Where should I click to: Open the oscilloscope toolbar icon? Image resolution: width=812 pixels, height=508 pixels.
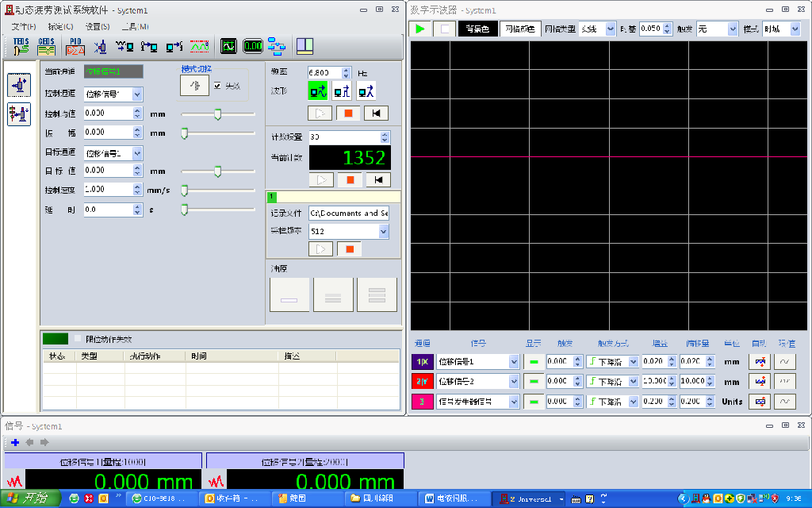coord(228,46)
